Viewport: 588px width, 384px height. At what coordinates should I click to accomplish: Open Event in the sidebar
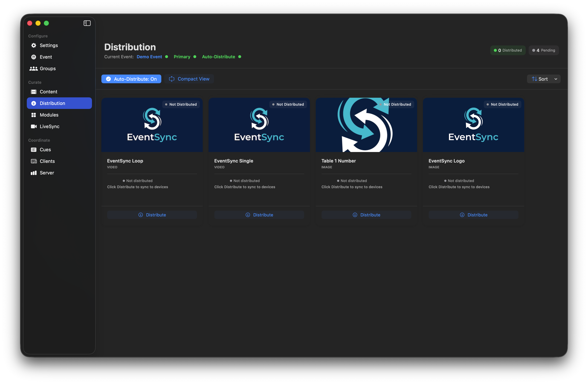tap(59, 57)
